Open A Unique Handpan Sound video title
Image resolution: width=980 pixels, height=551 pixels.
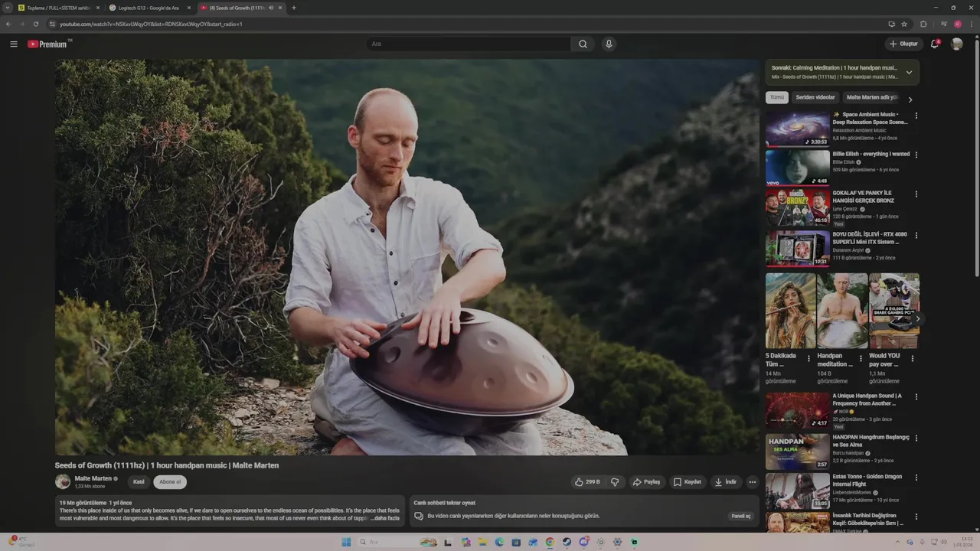coord(867,399)
